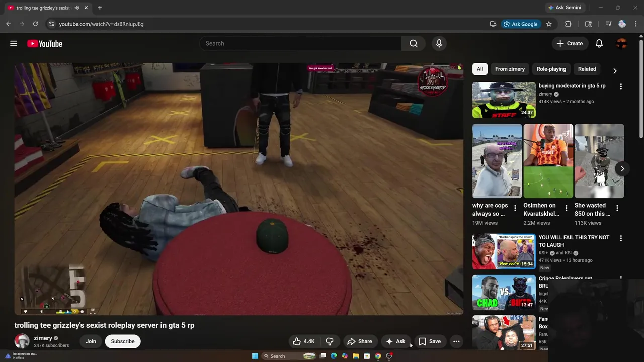Open the Windows Start menu

(x=255, y=356)
